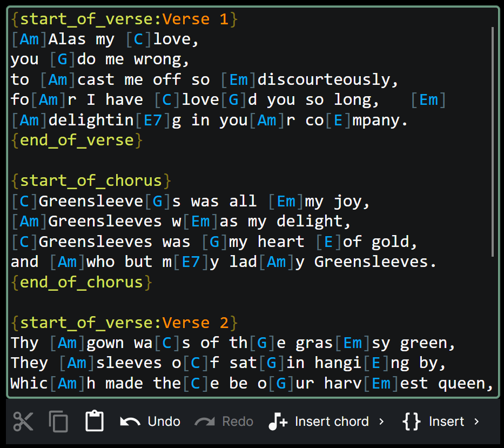Click 'Greensleeves.' at the end of the chorus

[375, 262]
